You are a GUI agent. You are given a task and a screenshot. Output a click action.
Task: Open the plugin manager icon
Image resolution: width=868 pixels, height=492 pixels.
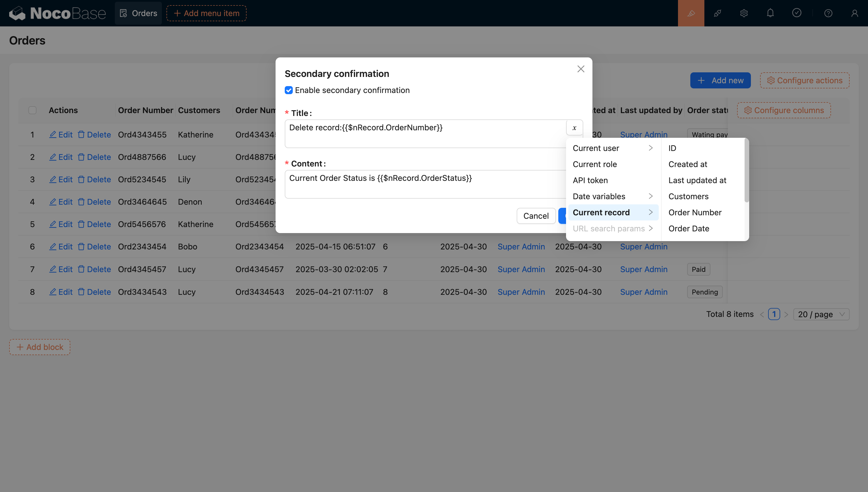click(x=717, y=13)
